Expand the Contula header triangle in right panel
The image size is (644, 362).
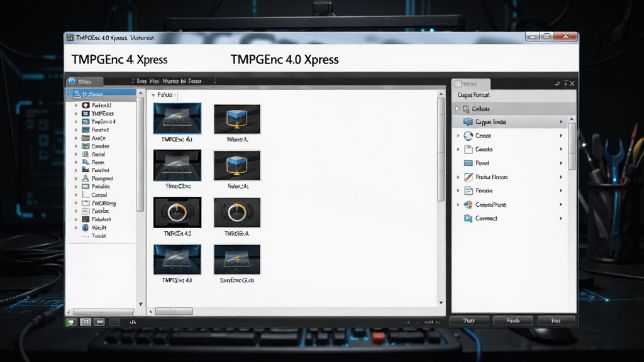[457, 109]
